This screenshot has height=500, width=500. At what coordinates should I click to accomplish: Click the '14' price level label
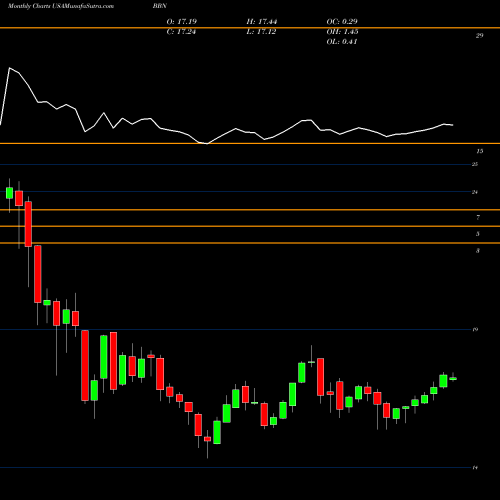(x=475, y=468)
